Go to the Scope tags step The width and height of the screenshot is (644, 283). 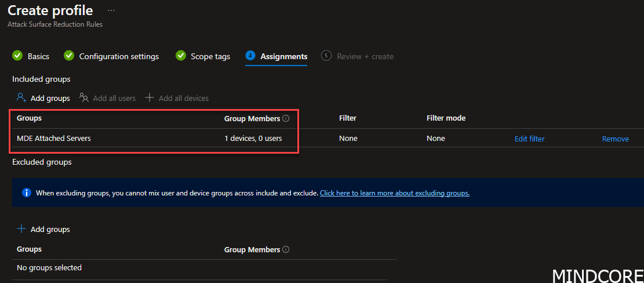210,56
